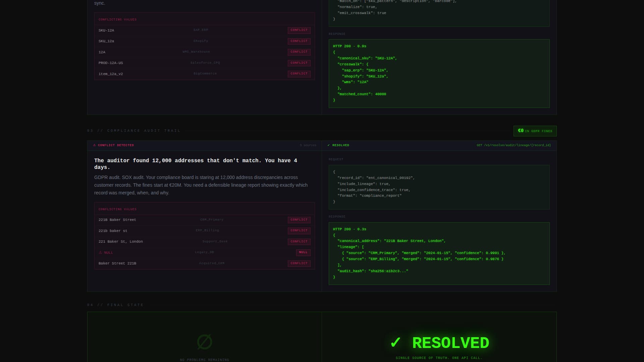Image resolution: width=644 pixels, height=362 pixels.
Task: Click the canonical_sku line in response
Action: point(367,58)
